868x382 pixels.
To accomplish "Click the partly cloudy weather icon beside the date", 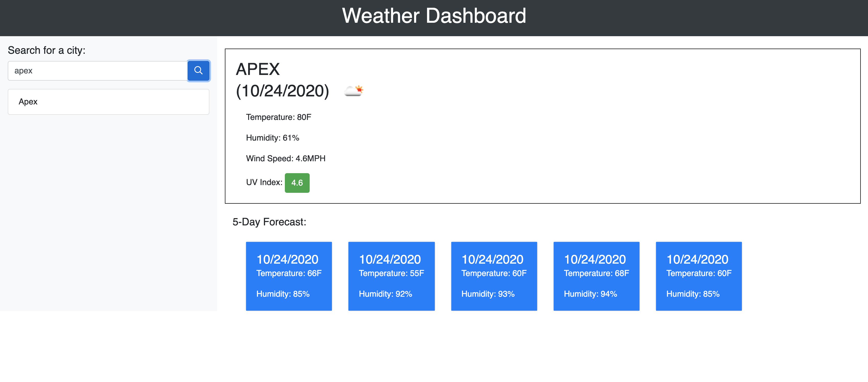I will pyautogui.click(x=353, y=90).
